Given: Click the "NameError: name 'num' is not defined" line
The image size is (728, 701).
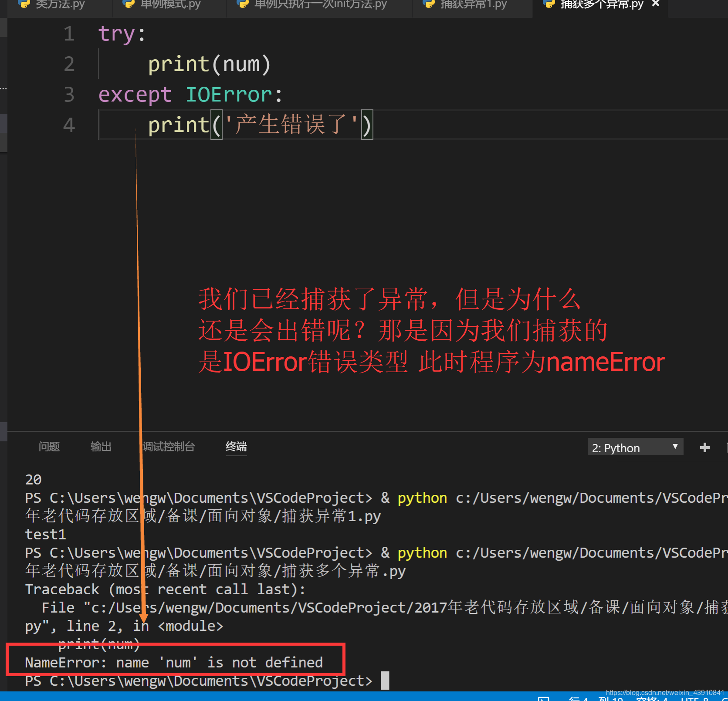Looking at the screenshot, I should [174, 663].
